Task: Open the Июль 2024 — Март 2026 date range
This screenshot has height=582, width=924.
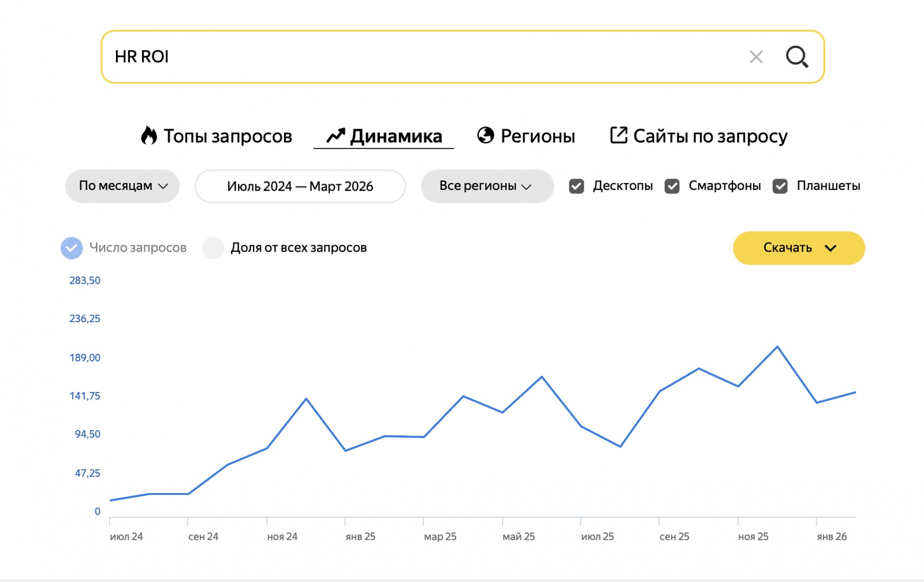Action: click(x=300, y=186)
